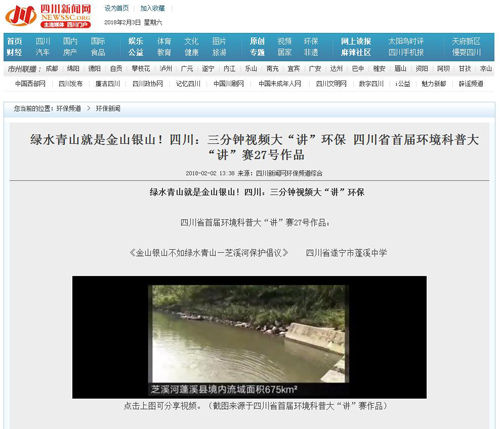Open the 设为首页 link
Screen dimensions: 500x429
[116, 8]
